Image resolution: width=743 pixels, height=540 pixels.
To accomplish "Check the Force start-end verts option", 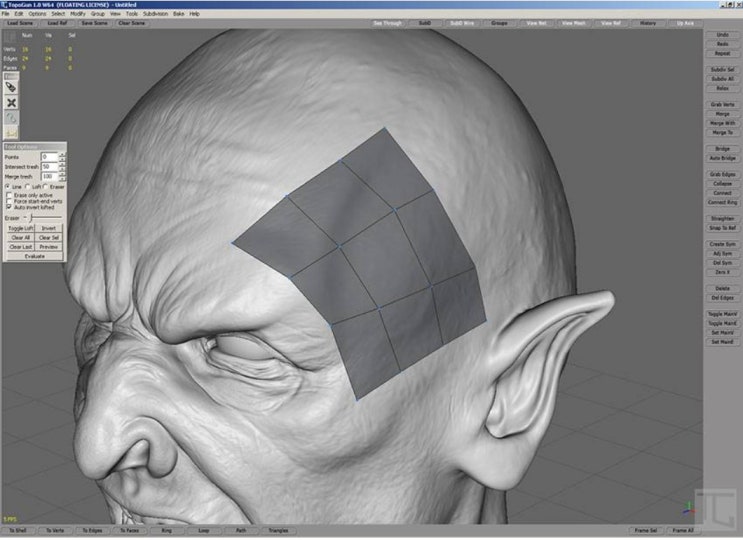I will 7,199.
